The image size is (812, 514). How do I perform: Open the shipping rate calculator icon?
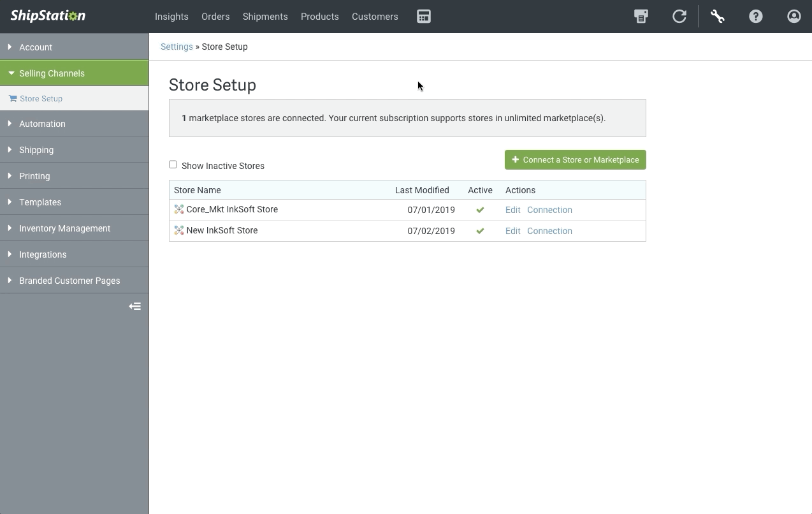point(424,17)
